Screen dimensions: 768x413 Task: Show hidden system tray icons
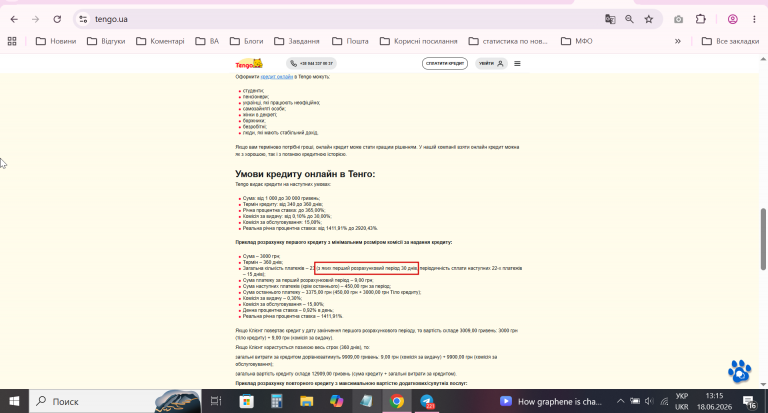[621, 401]
